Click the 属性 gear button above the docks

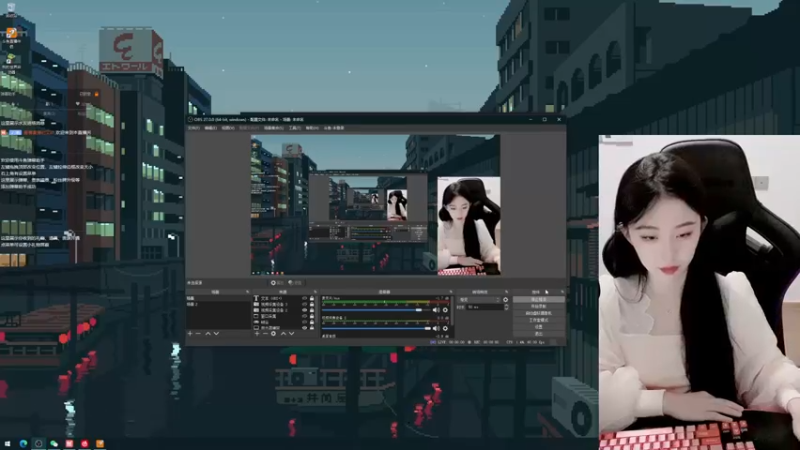point(277,283)
